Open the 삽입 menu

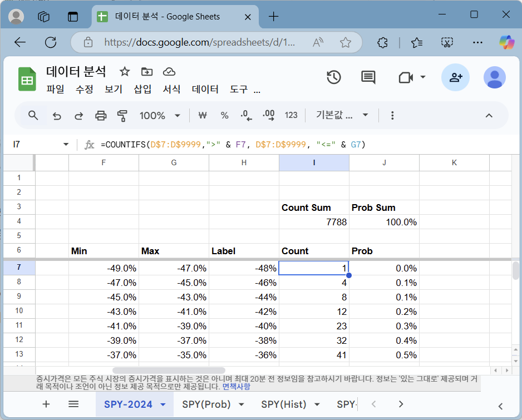coord(142,89)
